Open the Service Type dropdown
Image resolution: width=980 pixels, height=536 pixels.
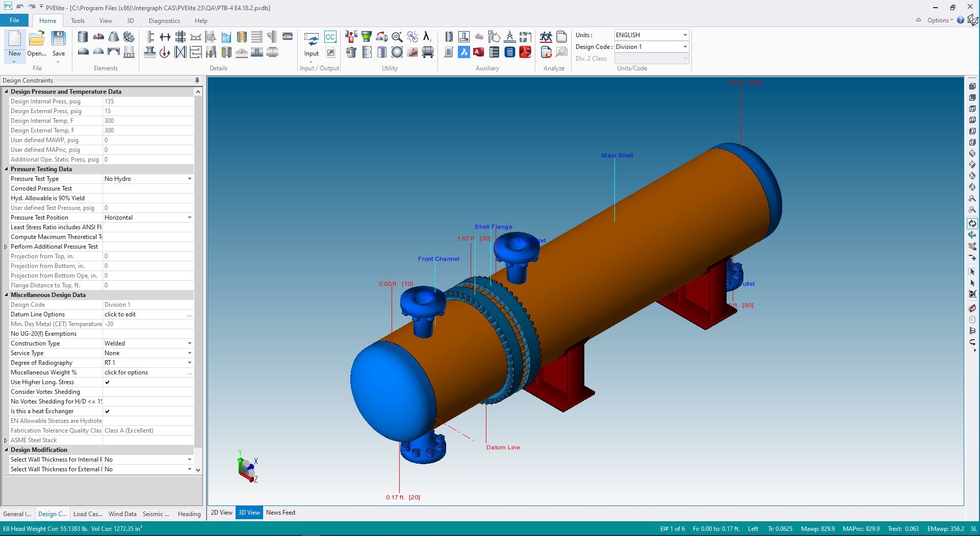tap(190, 353)
